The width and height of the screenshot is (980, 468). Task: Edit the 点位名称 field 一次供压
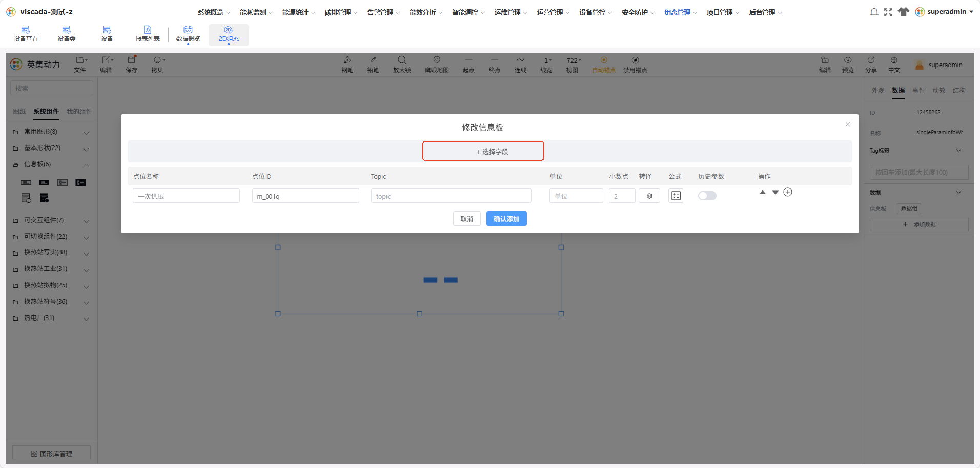tap(186, 196)
